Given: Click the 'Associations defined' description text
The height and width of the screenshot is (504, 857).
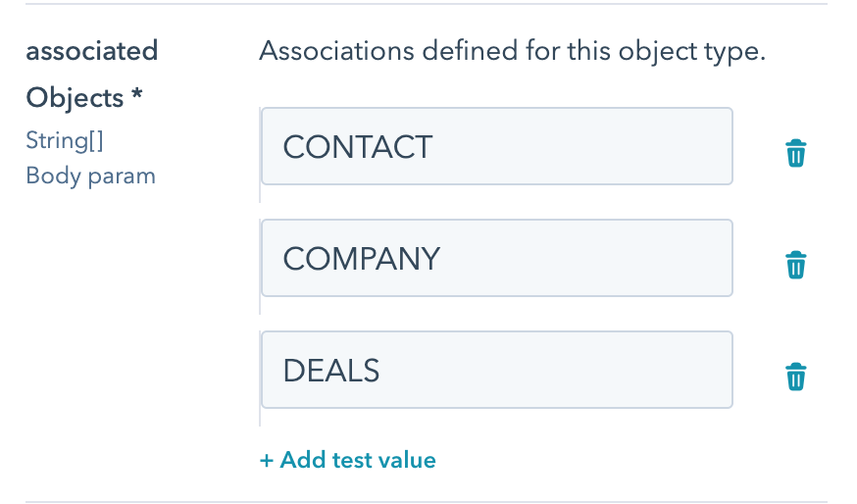Looking at the screenshot, I should point(373,51).
